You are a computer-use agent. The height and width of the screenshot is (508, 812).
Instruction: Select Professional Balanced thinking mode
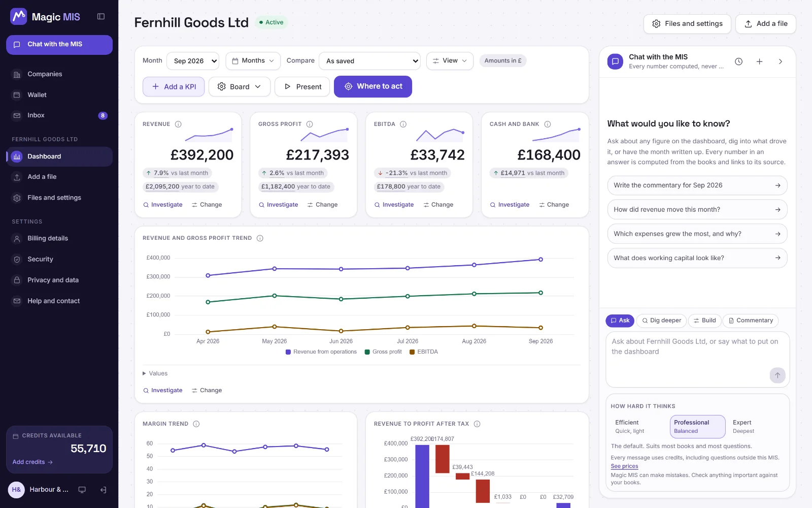point(698,427)
